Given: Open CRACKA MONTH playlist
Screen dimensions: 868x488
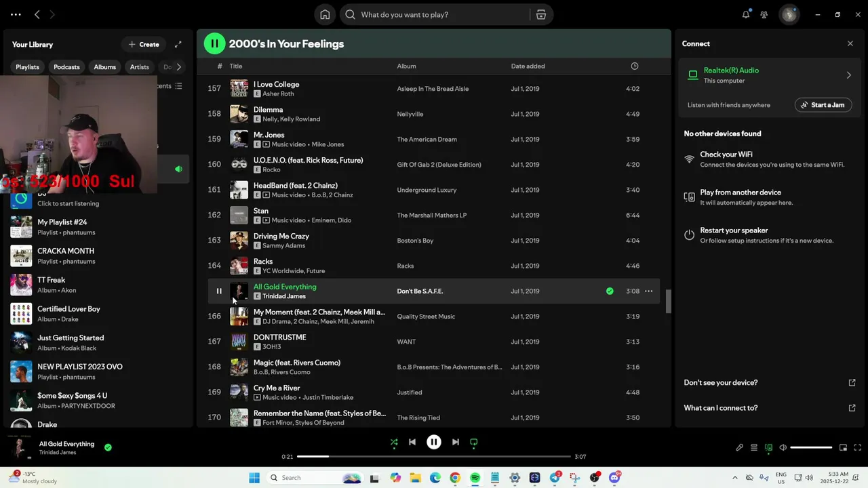Looking at the screenshot, I should pyautogui.click(x=95, y=256).
